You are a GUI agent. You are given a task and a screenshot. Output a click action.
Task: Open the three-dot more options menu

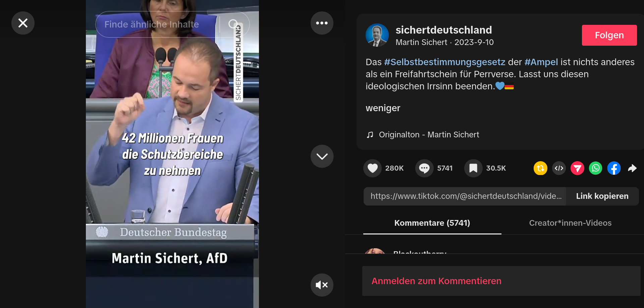[x=322, y=23]
